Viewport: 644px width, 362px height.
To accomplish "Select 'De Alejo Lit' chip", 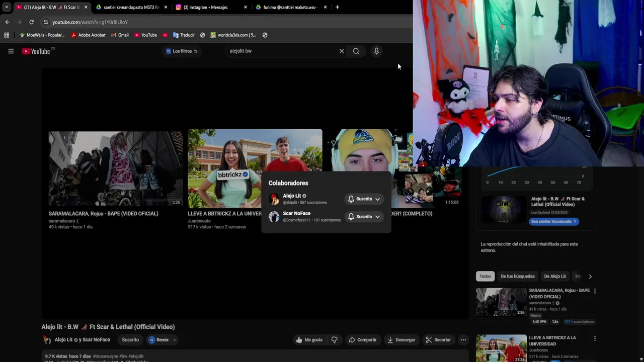I will (555, 276).
